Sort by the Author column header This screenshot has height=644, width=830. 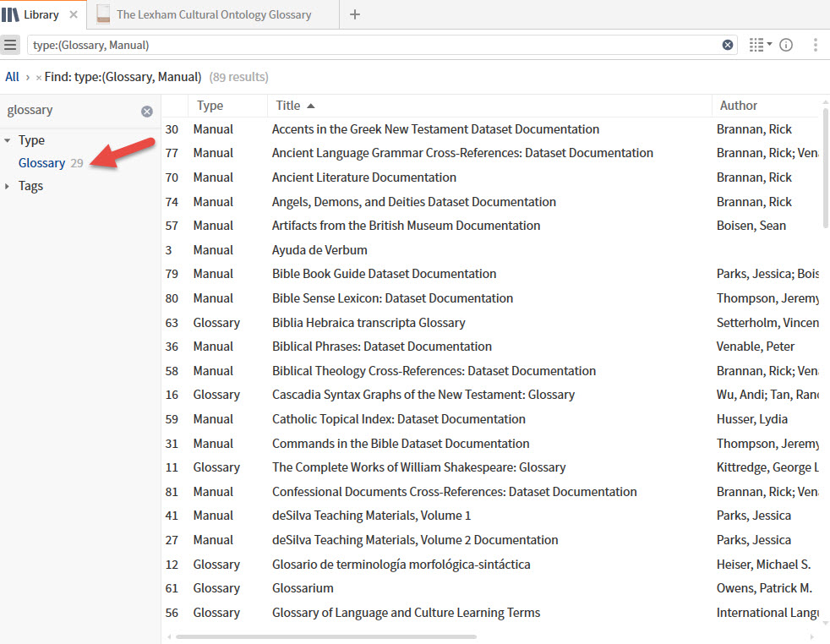pos(739,106)
